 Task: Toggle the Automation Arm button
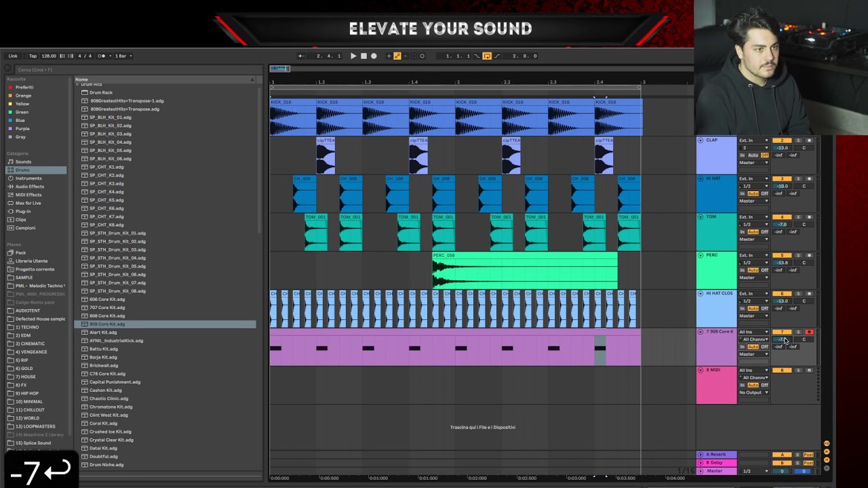pos(397,56)
